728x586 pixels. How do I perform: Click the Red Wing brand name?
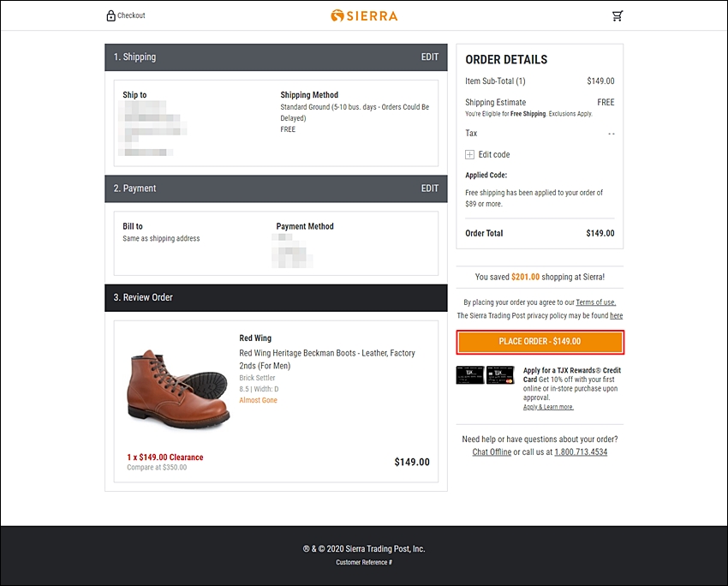pos(255,338)
